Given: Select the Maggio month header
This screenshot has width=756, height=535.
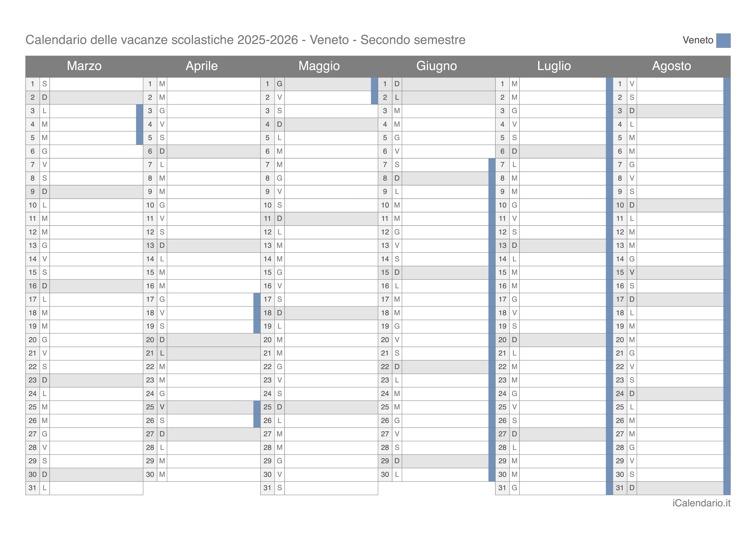Looking at the screenshot, I should (x=319, y=66).
